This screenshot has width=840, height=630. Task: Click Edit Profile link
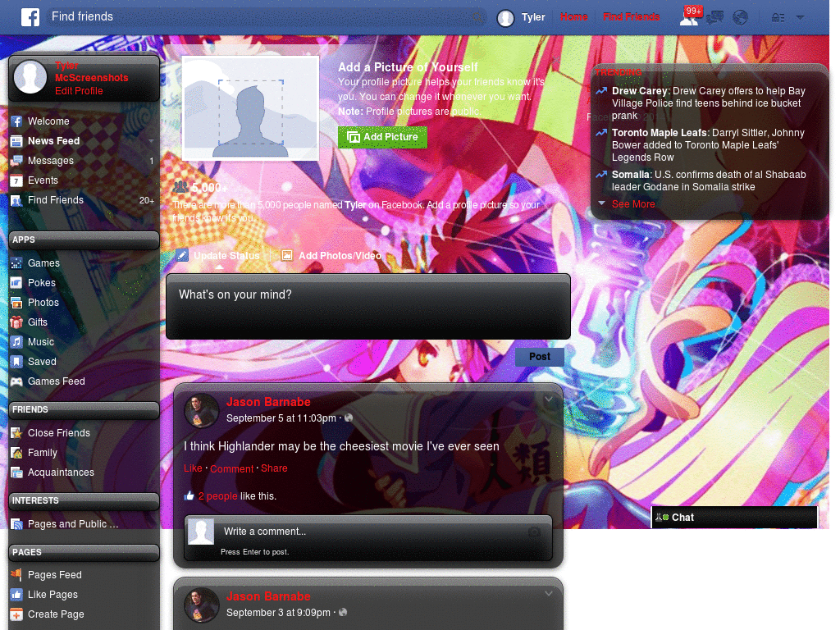[79, 91]
